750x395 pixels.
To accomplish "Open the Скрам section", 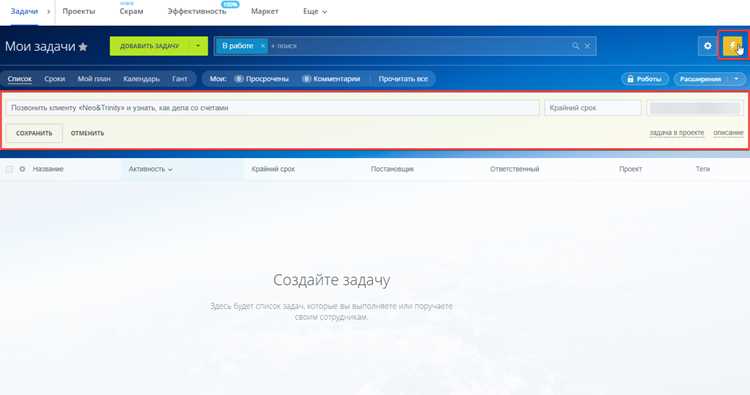I will click(x=132, y=11).
